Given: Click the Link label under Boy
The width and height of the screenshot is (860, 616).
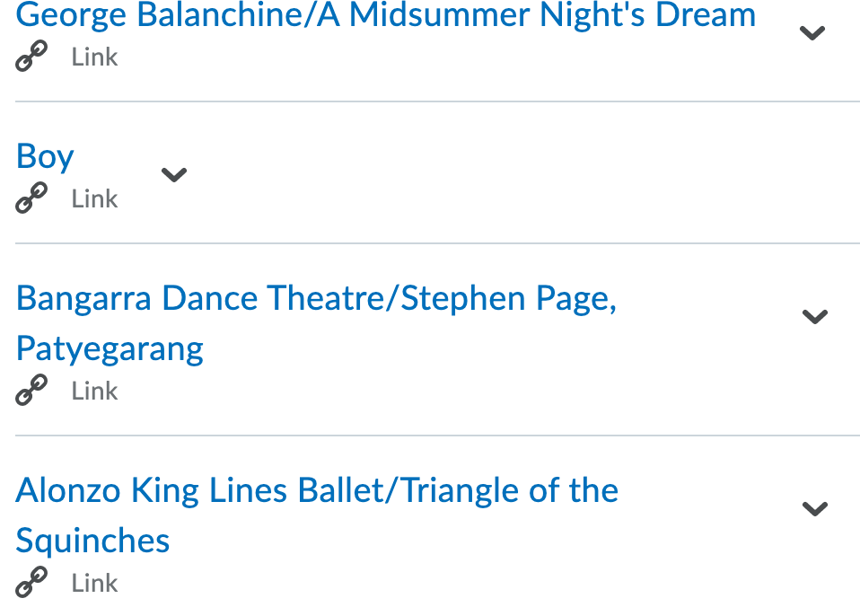Looking at the screenshot, I should (94, 198).
